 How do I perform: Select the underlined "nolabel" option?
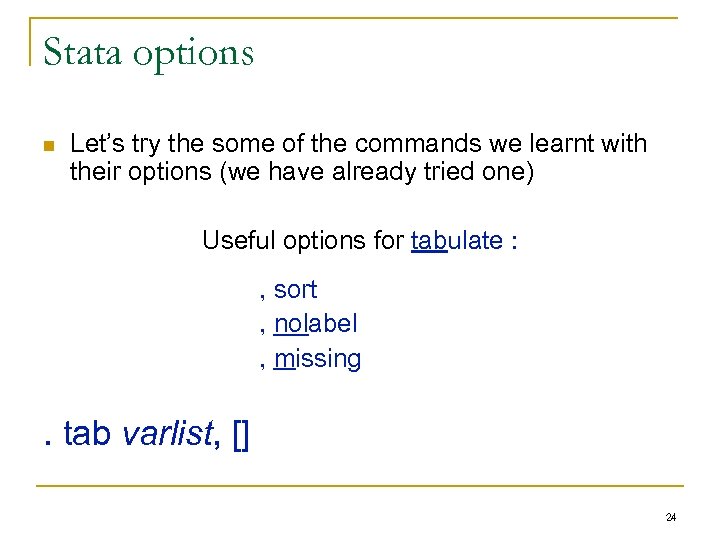pos(315,324)
